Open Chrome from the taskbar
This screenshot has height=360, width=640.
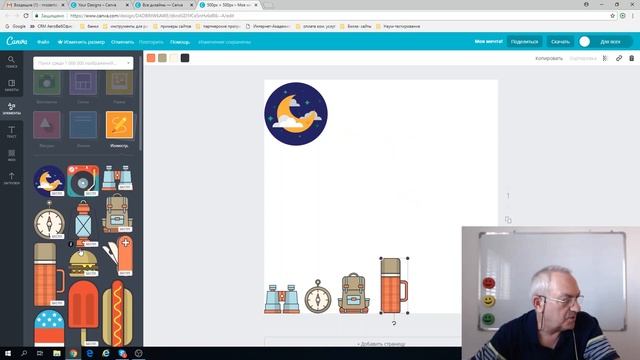tap(73, 353)
